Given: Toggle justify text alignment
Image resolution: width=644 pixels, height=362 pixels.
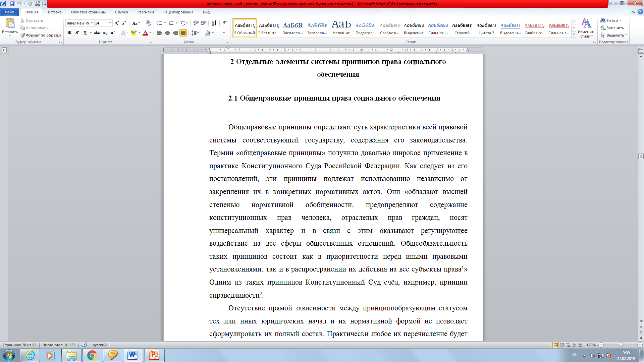Looking at the screenshot, I should (183, 33).
